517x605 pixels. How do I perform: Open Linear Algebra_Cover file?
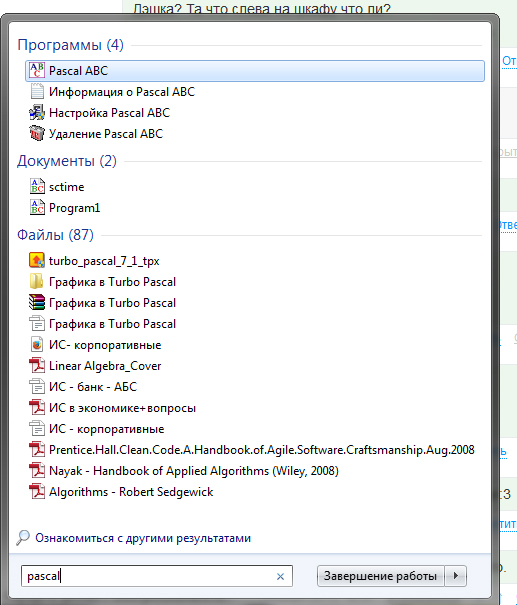click(x=105, y=366)
